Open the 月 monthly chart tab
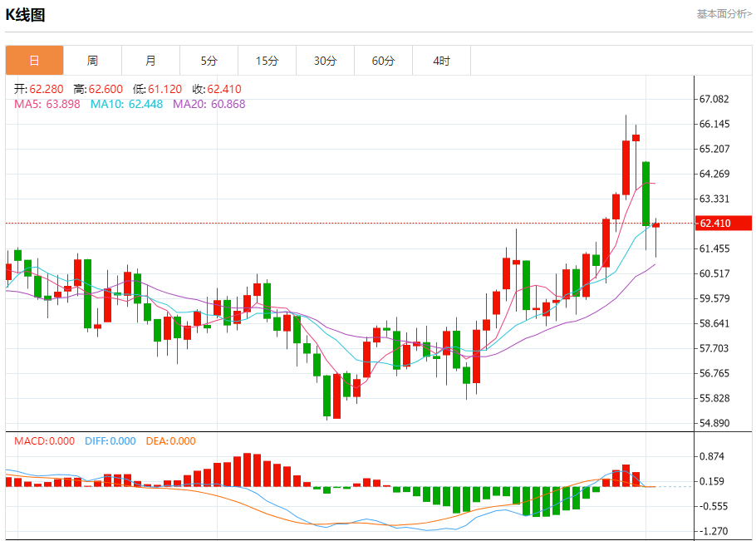 tap(150, 61)
